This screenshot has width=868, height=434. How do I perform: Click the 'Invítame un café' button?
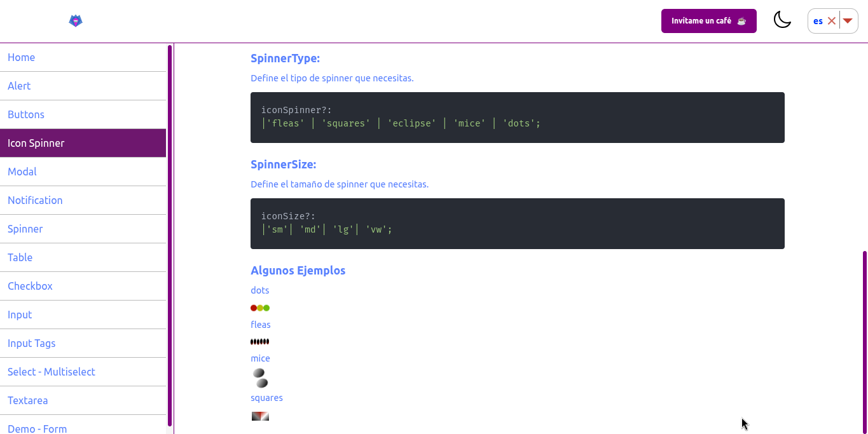point(708,21)
